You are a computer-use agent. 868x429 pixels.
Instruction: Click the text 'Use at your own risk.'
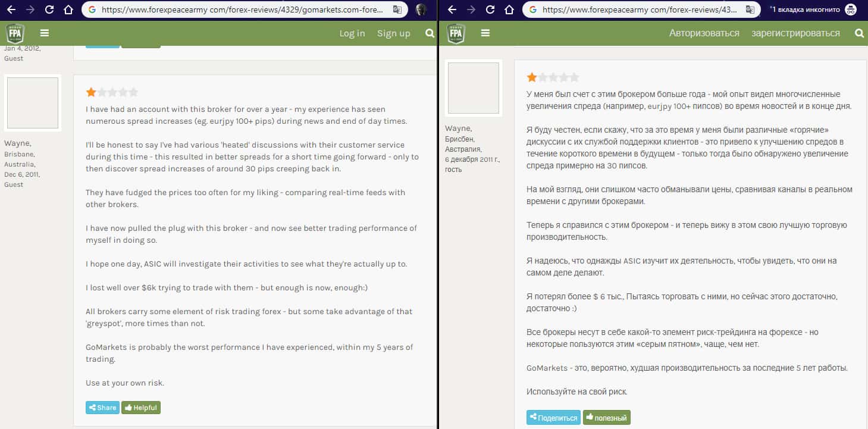pyautogui.click(x=125, y=383)
